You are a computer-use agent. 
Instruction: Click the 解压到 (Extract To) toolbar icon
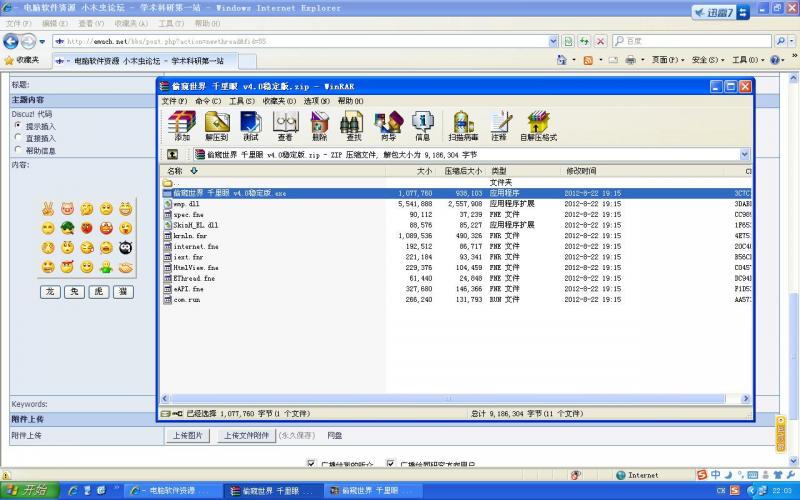pos(217,126)
